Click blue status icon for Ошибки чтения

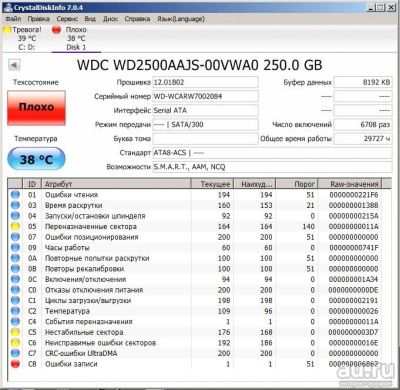15,195
